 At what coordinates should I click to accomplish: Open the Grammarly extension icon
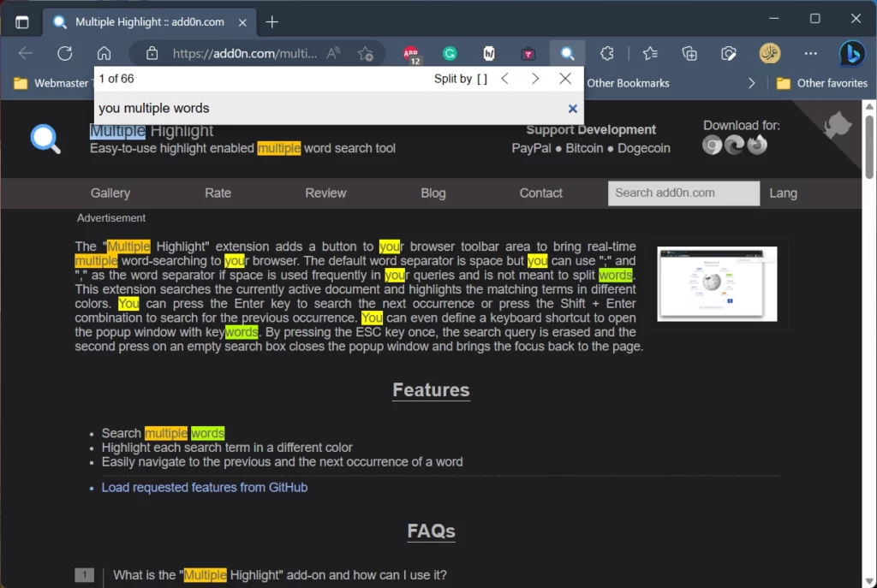(450, 54)
